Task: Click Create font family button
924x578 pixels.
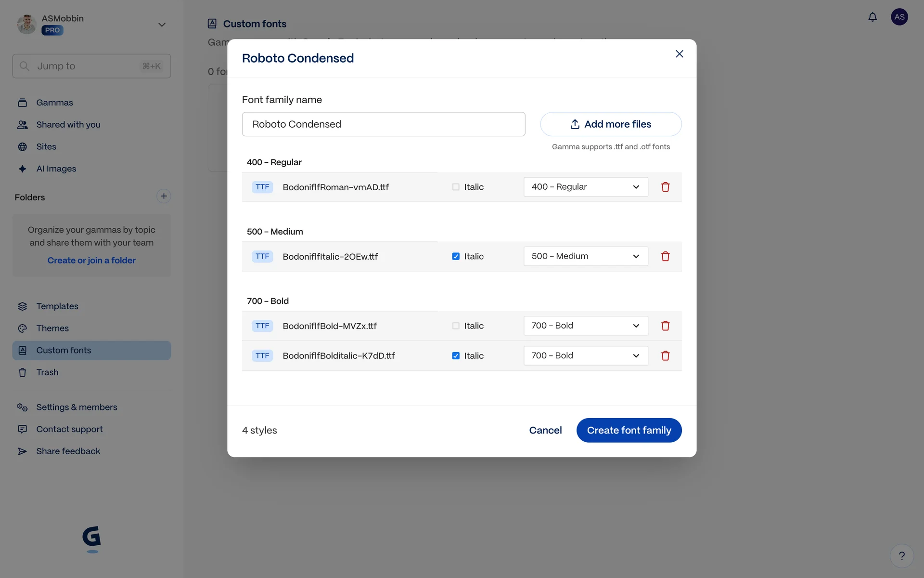Action: click(x=629, y=430)
